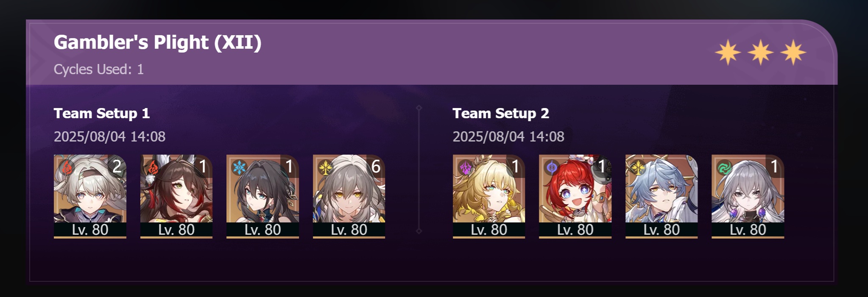Click the first gold star rating icon
Image resolution: width=868 pixels, height=297 pixels.
click(x=728, y=53)
